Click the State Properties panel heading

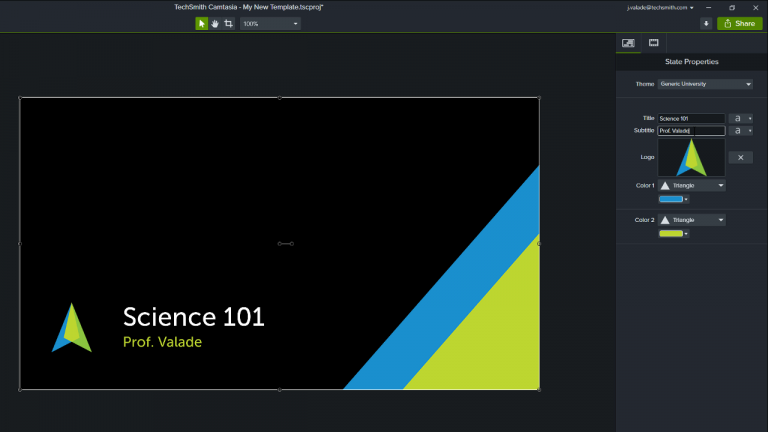point(692,62)
